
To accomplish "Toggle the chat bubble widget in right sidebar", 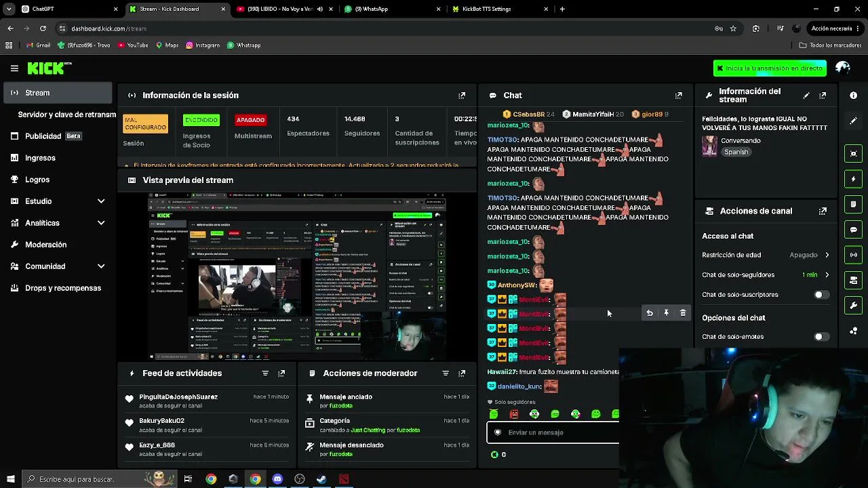I will point(854,230).
